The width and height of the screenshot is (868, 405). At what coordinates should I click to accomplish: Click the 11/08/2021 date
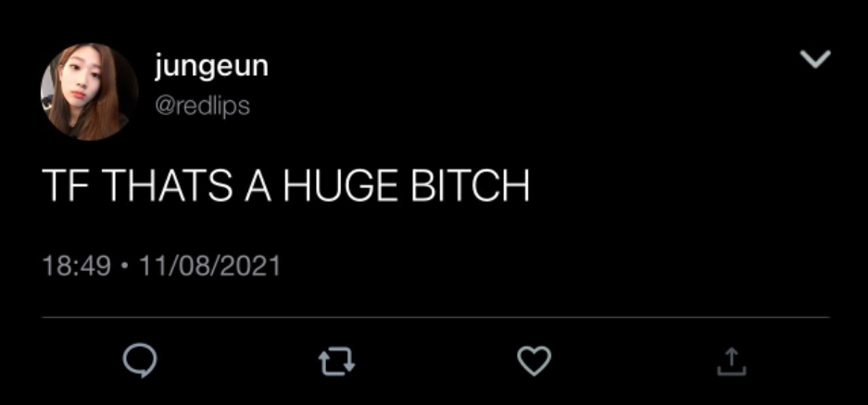(209, 266)
